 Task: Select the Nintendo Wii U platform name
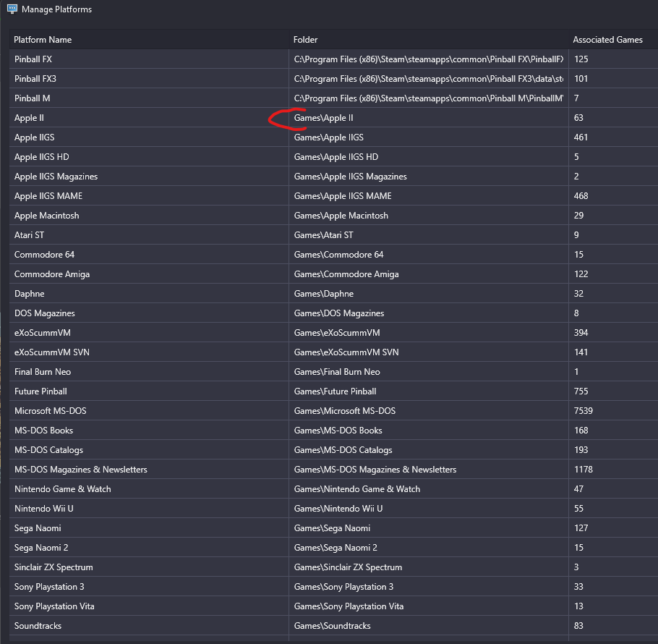[x=43, y=509]
